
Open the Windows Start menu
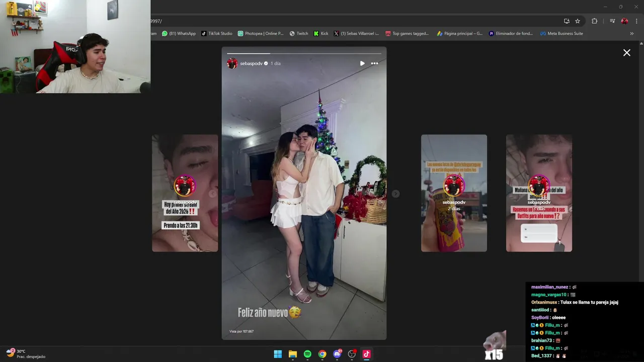[278, 354]
